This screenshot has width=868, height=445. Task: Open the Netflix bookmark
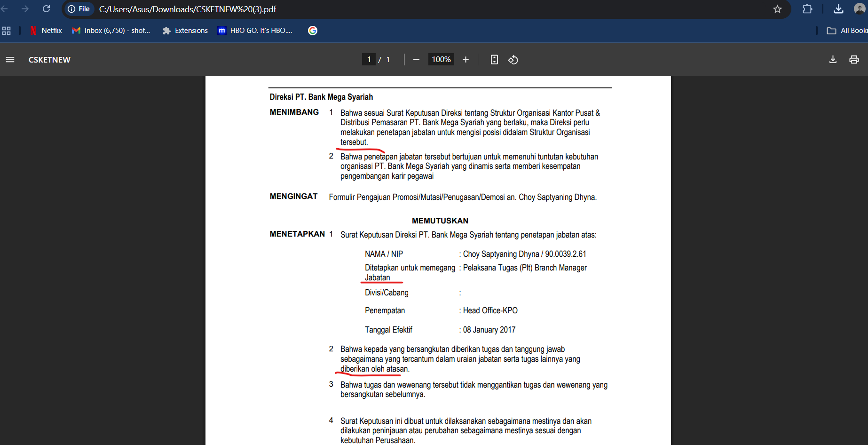[x=46, y=31]
